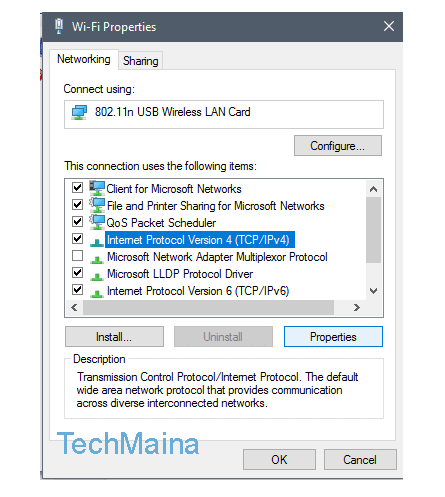Click File and Printer Sharing item icon
Image resolution: width=445 pixels, height=497 pixels.
click(x=97, y=205)
